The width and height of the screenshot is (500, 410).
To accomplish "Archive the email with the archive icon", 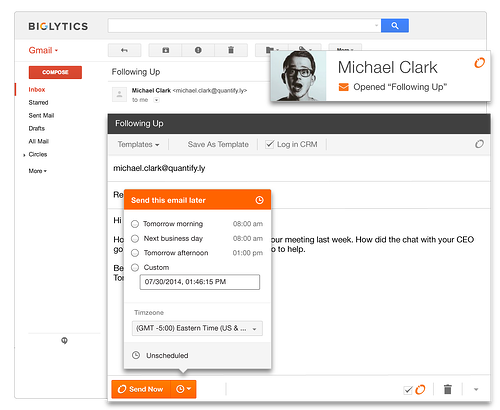I will coord(165,50).
